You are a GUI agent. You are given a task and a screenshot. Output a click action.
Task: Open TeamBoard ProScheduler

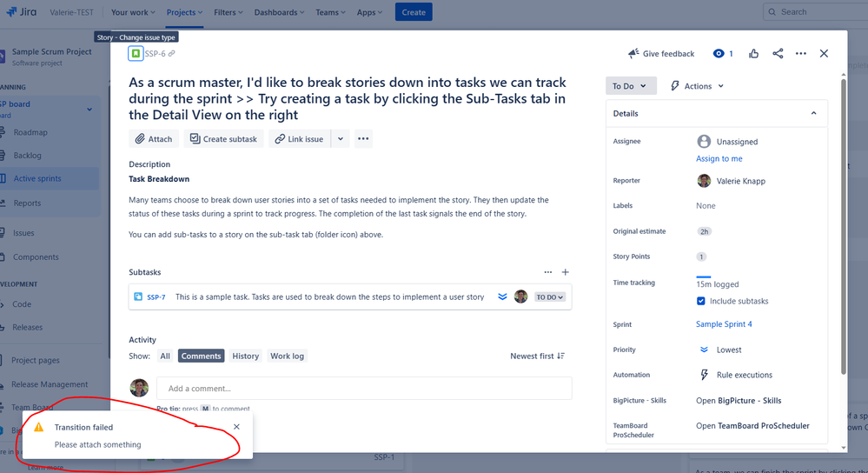(752, 426)
